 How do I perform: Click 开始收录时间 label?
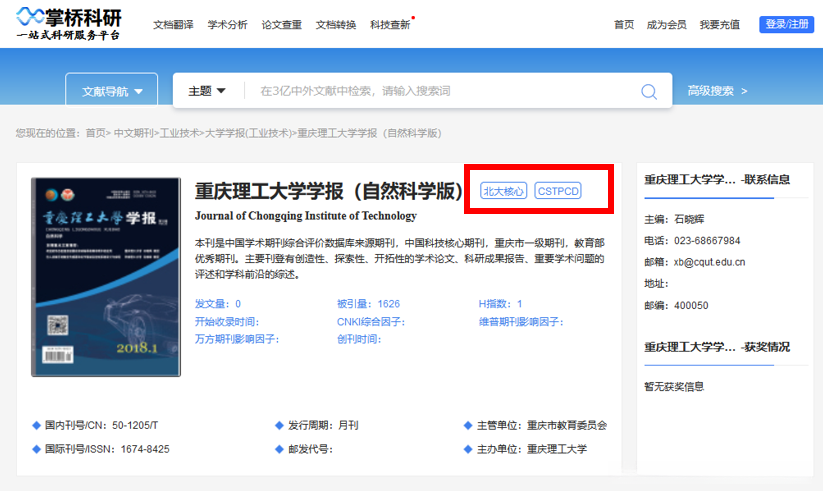pyautogui.click(x=227, y=321)
